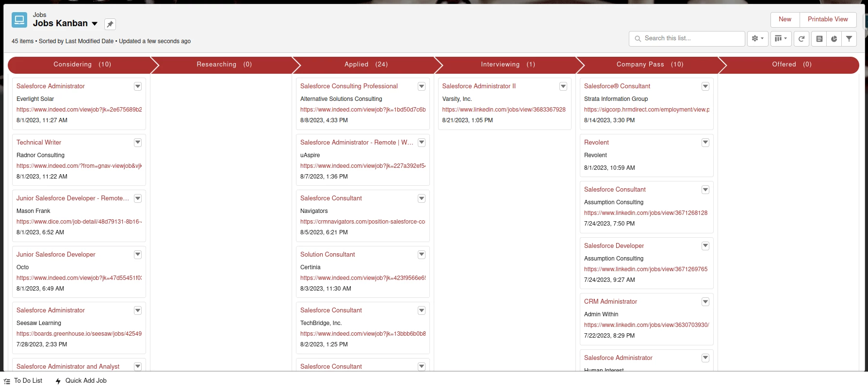This screenshot has height=391, width=868.
Task: Open Salesforce Consulting Professional job
Action: (349, 86)
